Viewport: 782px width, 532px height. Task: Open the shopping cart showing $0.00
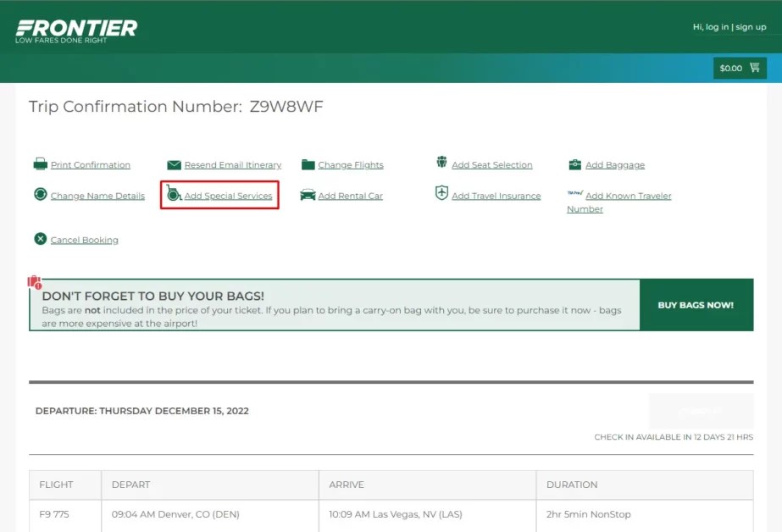(739, 68)
